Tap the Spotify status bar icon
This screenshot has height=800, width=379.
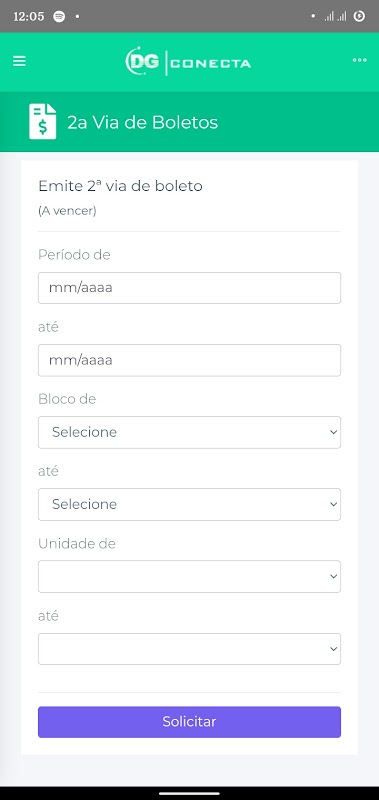pyautogui.click(x=59, y=16)
